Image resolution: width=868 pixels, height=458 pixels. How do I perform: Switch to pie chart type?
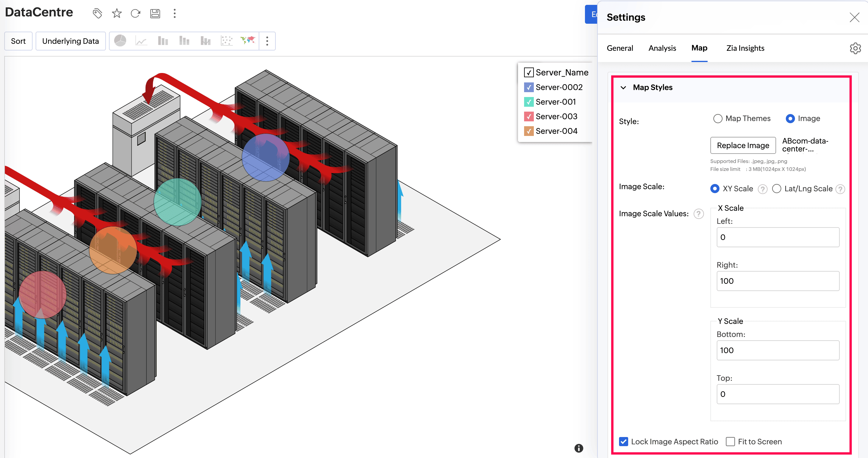pos(120,41)
